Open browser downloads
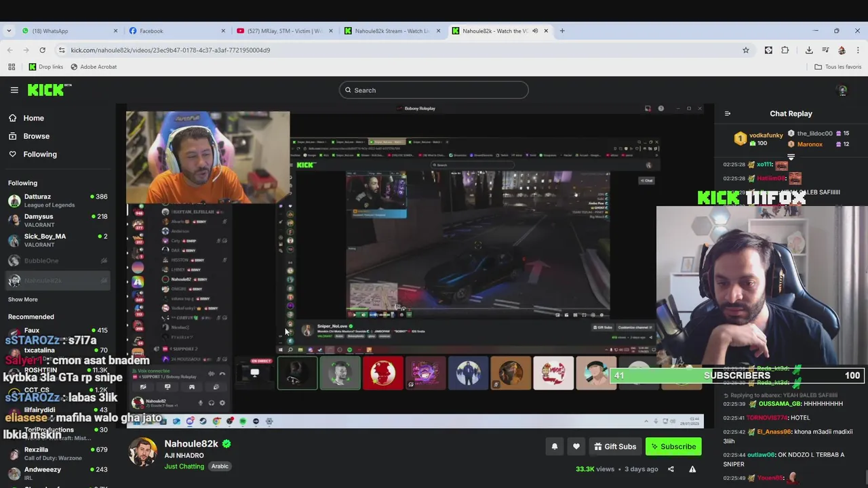 pyautogui.click(x=809, y=50)
